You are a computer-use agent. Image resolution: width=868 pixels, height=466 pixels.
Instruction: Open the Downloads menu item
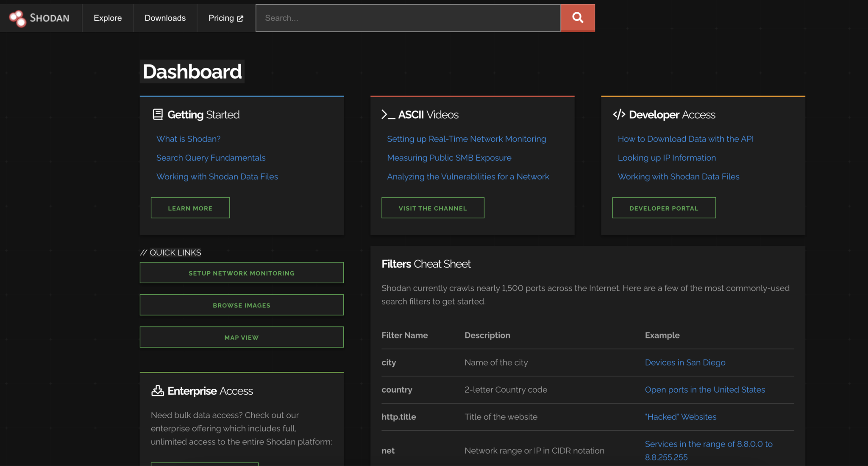tap(165, 18)
